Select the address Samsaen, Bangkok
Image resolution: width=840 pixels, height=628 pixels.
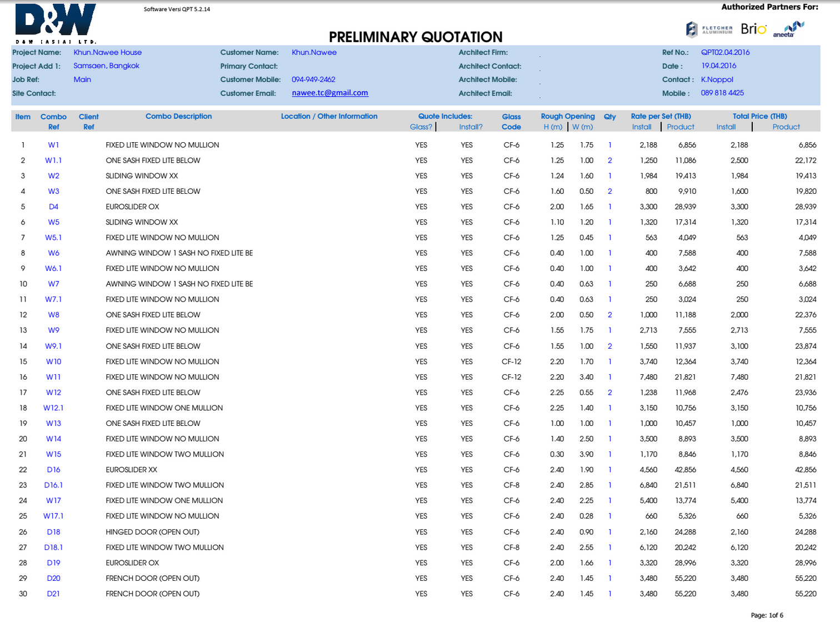107,66
